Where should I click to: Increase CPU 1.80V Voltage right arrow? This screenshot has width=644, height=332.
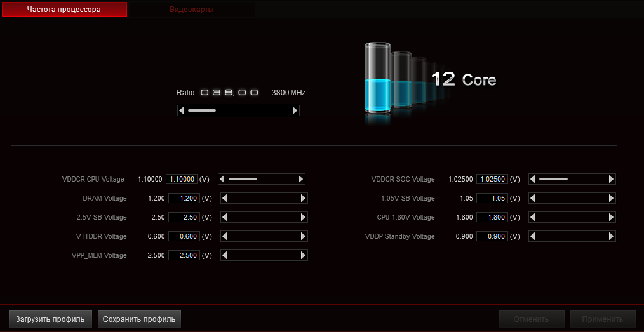point(611,217)
